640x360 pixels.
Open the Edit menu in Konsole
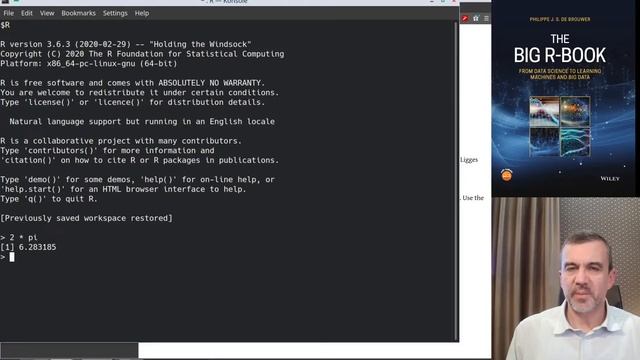tap(27, 13)
